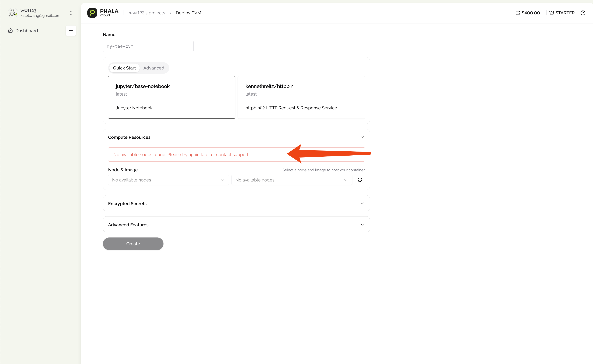This screenshot has width=593, height=364.
Task: Collapse the Compute Resources section
Action: coord(362,137)
